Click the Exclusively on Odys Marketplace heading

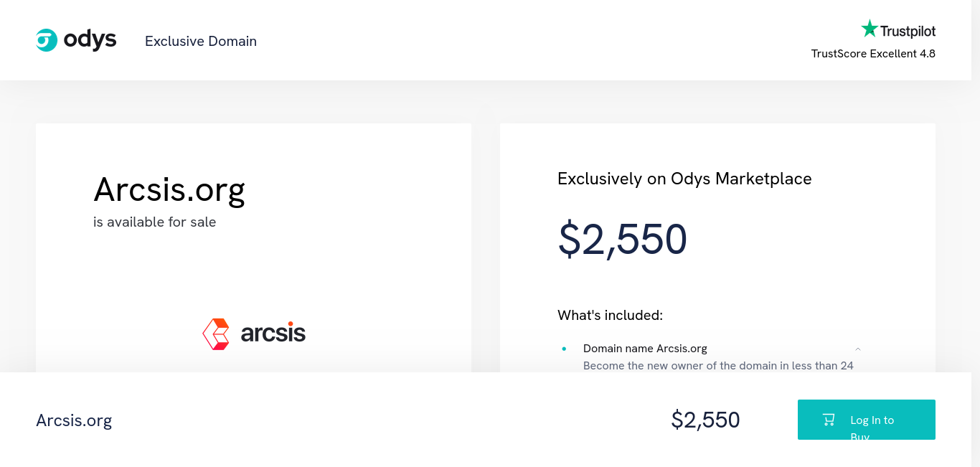(684, 179)
